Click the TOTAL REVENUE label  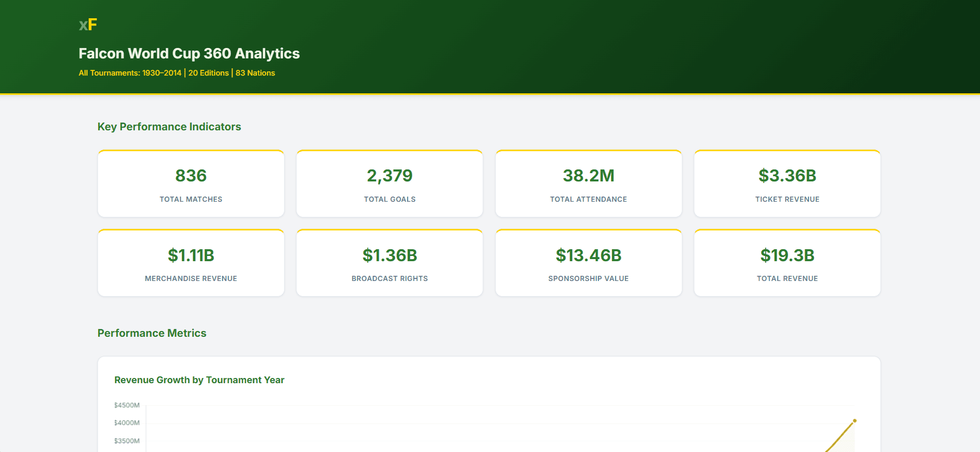coord(787,278)
